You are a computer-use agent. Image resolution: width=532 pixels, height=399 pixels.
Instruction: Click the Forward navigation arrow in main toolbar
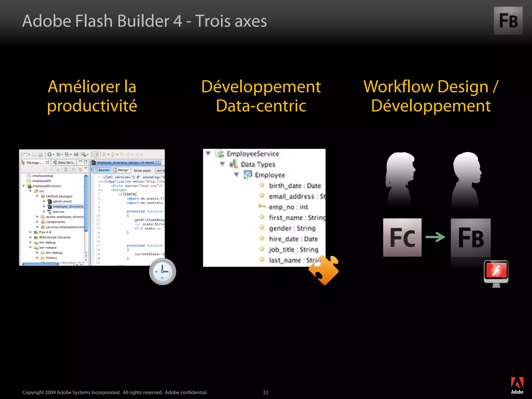point(137,154)
